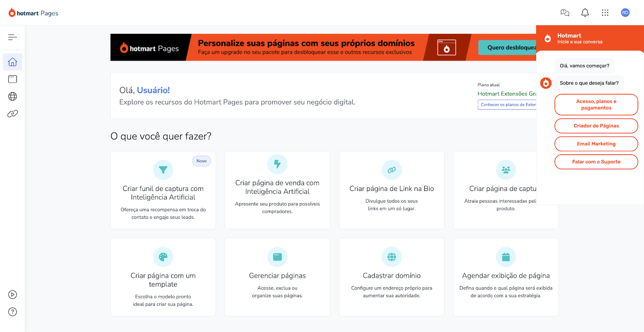Click the 'Sobre o que deseja falar?' message

(589, 83)
